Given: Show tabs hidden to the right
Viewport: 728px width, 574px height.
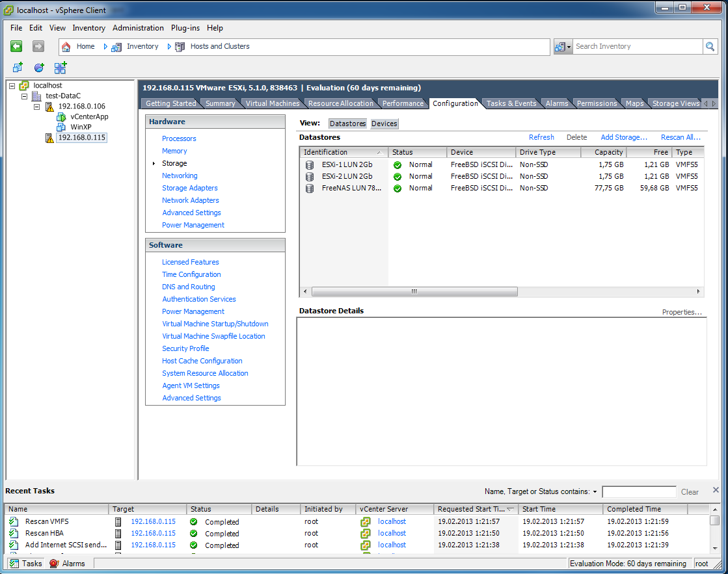Looking at the screenshot, I should tap(714, 103).
